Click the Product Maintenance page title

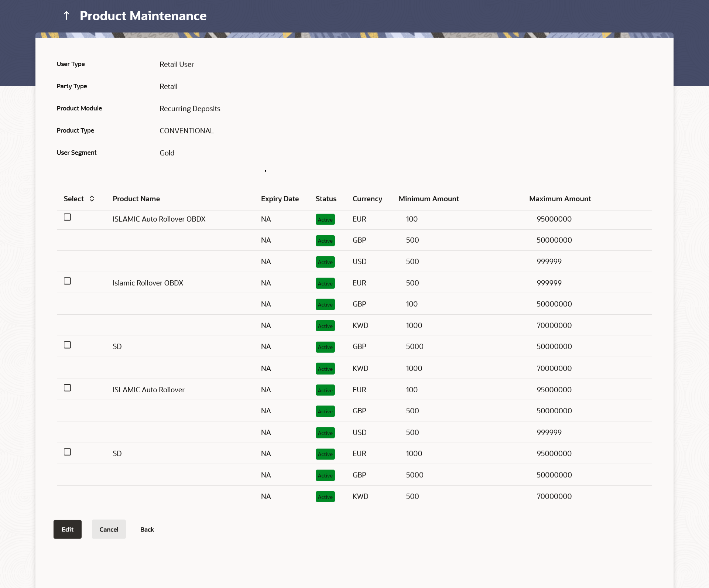(143, 16)
